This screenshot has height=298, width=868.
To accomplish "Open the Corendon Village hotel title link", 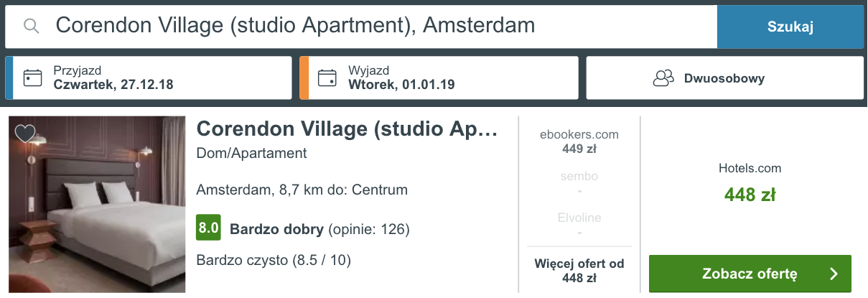I will (x=346, y=129).
